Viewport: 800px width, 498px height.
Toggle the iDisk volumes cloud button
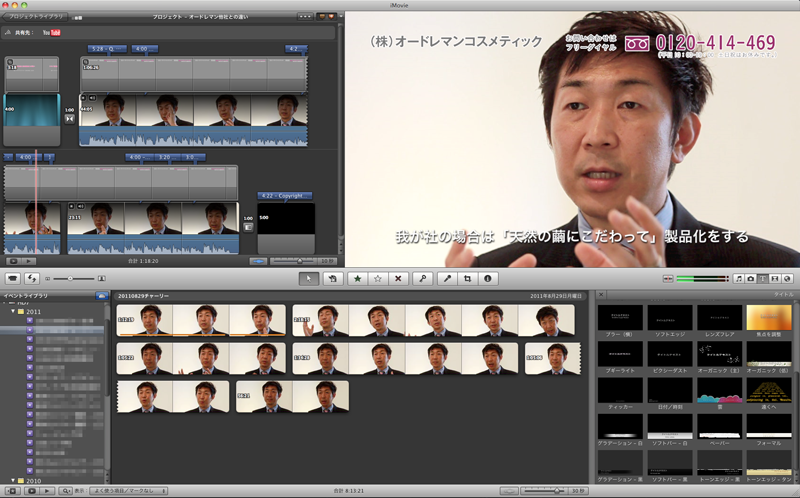pos(102,295)
